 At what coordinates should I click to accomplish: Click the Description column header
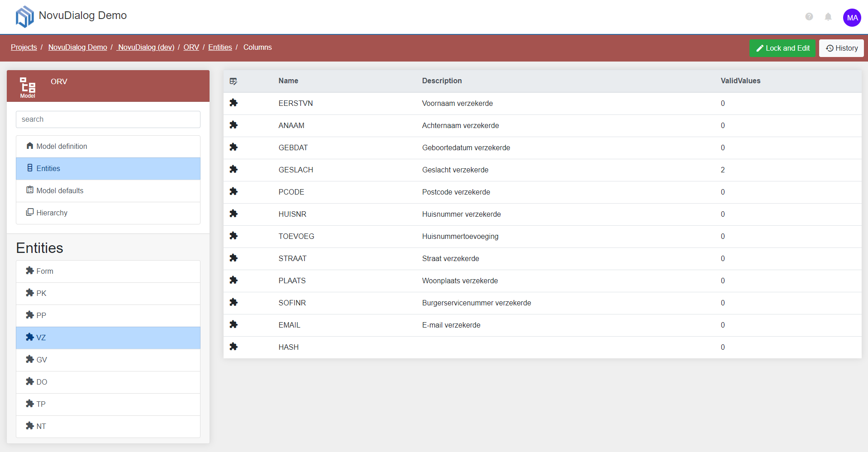[442, 81]
